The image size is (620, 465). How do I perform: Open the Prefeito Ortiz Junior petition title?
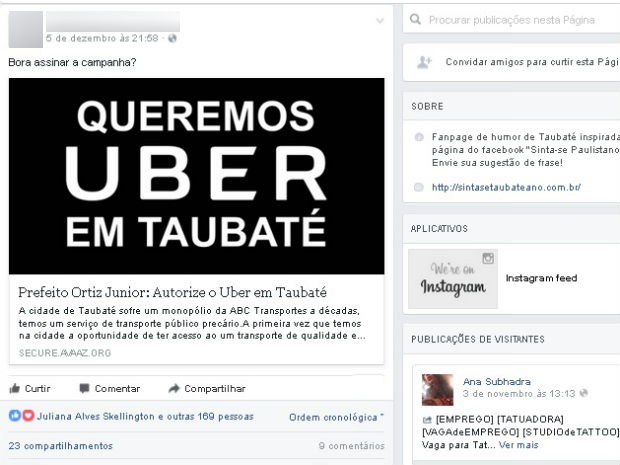pyautogui.click(x=172, y=292)
